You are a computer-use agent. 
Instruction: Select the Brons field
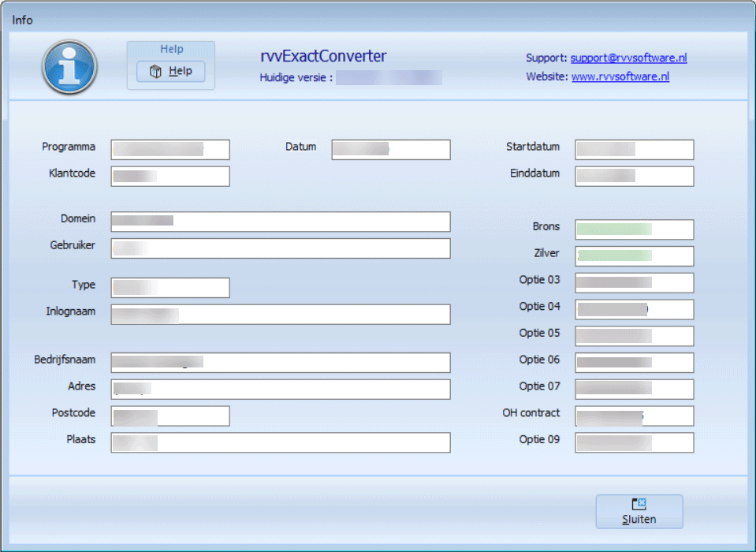(635, 229)
